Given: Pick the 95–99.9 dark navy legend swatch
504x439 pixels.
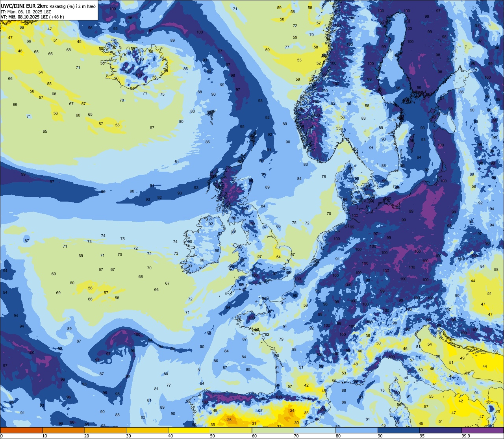Looking at the screenshot, I should point(441,430).
